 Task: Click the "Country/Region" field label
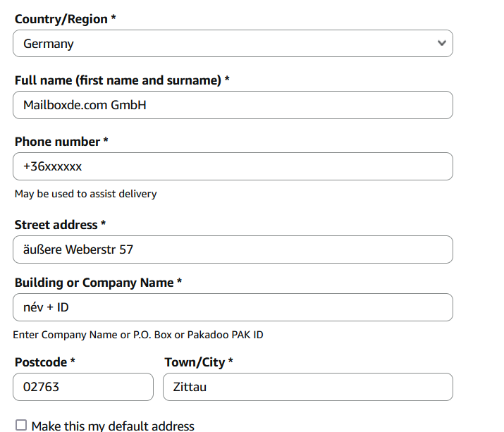click(x=61, y=19)
